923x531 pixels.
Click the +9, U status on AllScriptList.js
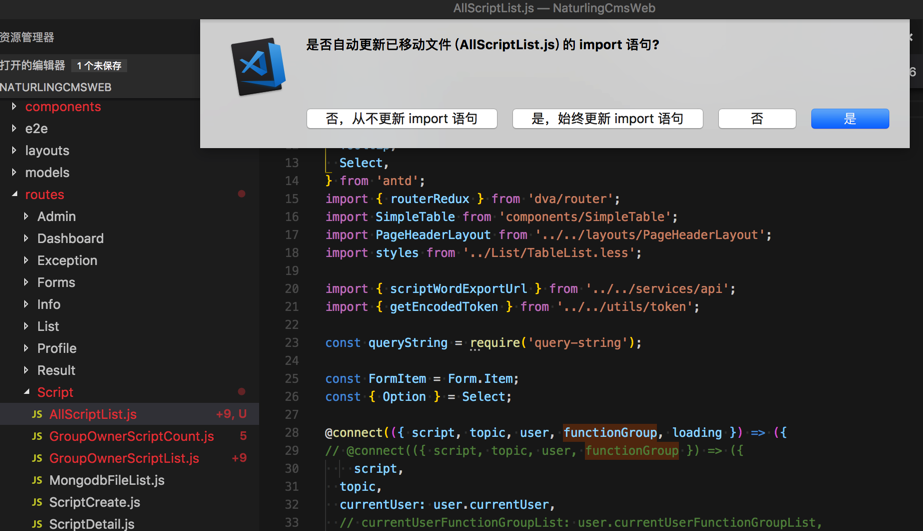coord(231,414)
